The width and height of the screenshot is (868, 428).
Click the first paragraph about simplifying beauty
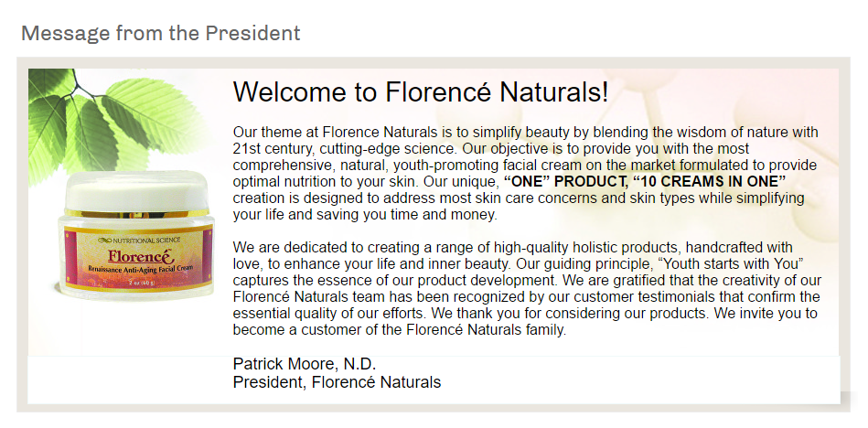point(525,174)
